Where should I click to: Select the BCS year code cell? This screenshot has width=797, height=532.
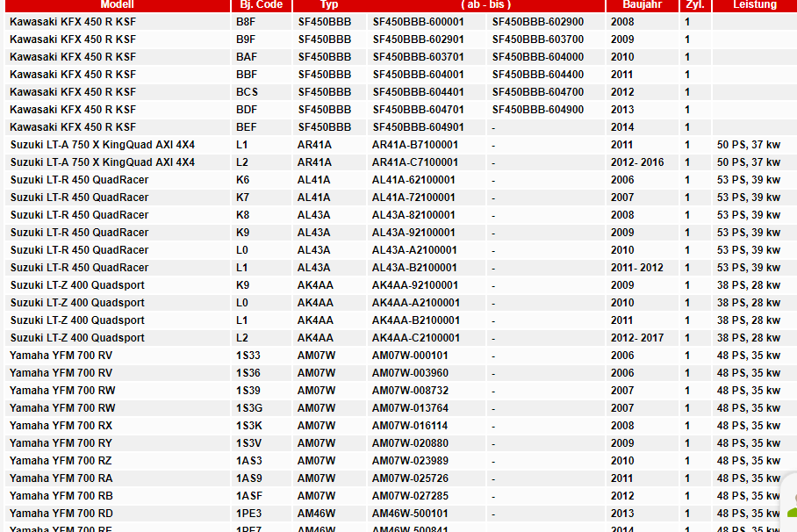coord(262,92)
